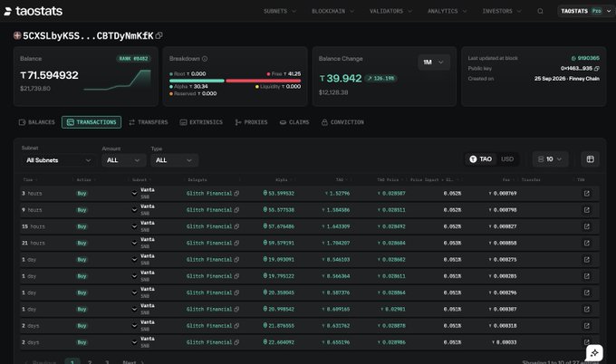Screen dimensions: 616x364
Task: Expand the SUBNETS navigation menu
Action: [x=280, y=11]
